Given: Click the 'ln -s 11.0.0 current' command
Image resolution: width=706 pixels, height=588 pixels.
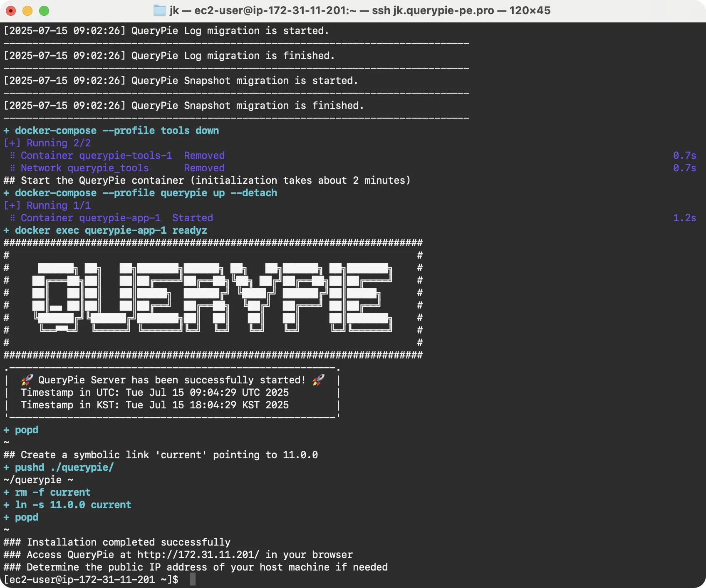Looking at the screenshot, I should click(73, 505).
